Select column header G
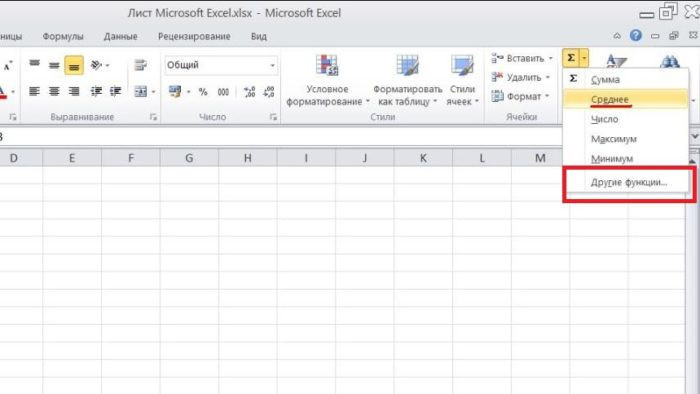Screen dimensions: 700x394 pyautogui.click(x=189, y=158)
